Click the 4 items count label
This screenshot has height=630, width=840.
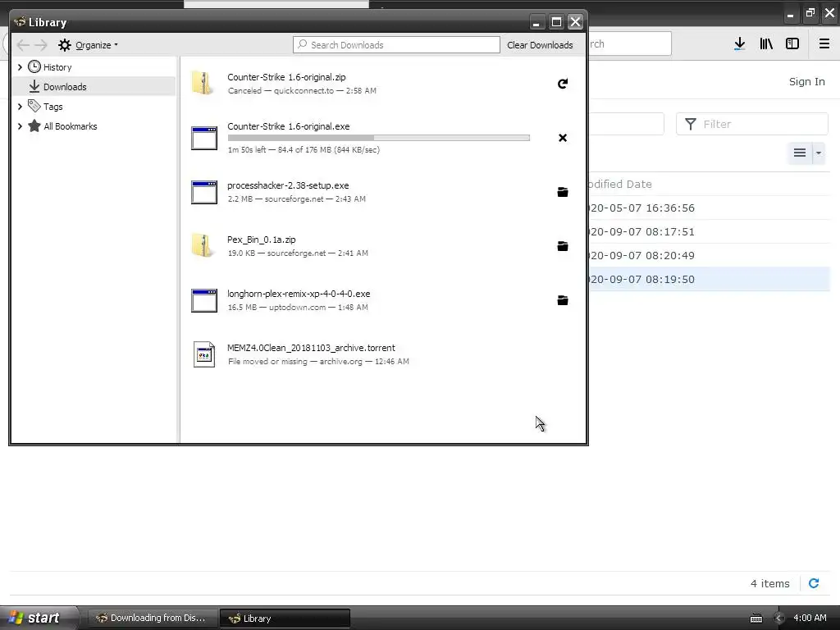click(769, 583)
